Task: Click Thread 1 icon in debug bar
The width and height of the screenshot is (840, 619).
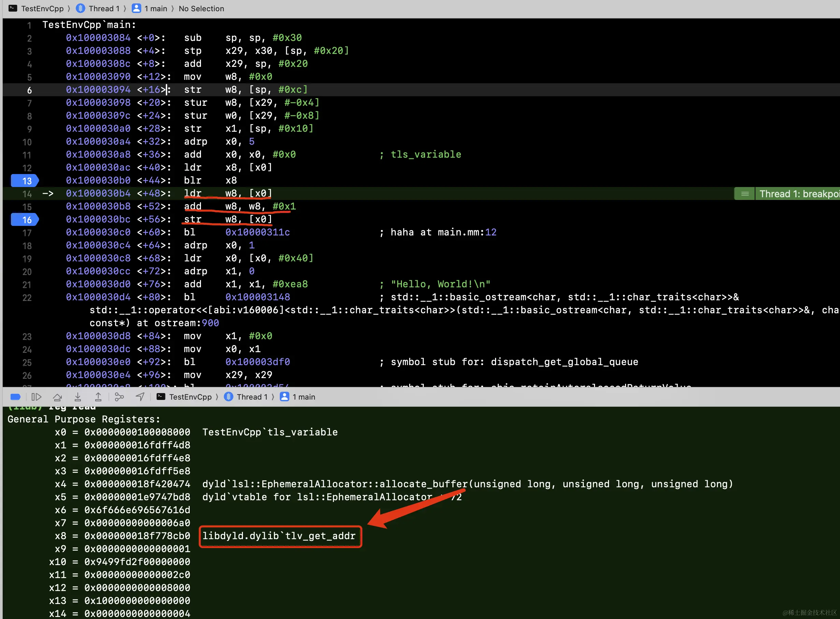Action: point(229,397)
